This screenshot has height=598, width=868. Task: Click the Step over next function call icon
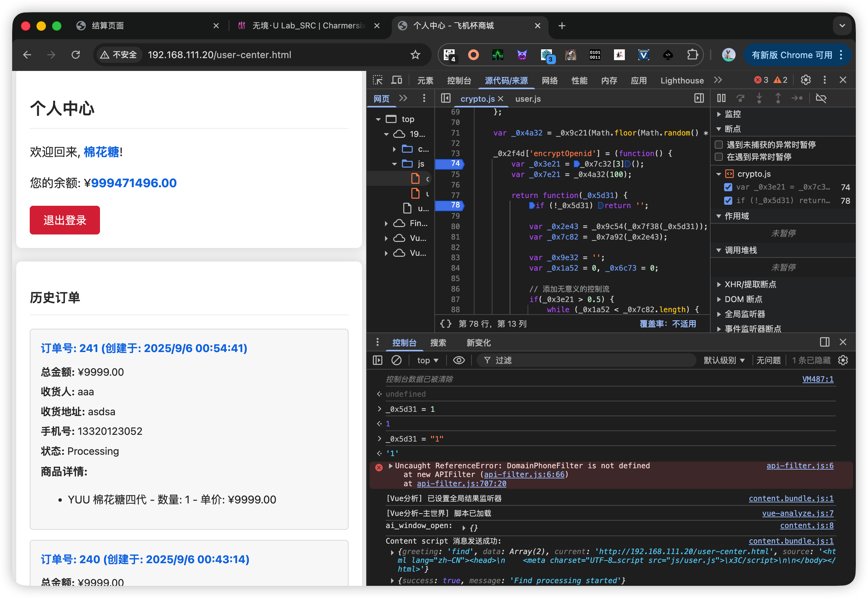pyautogui.click(x=741, y=98)
